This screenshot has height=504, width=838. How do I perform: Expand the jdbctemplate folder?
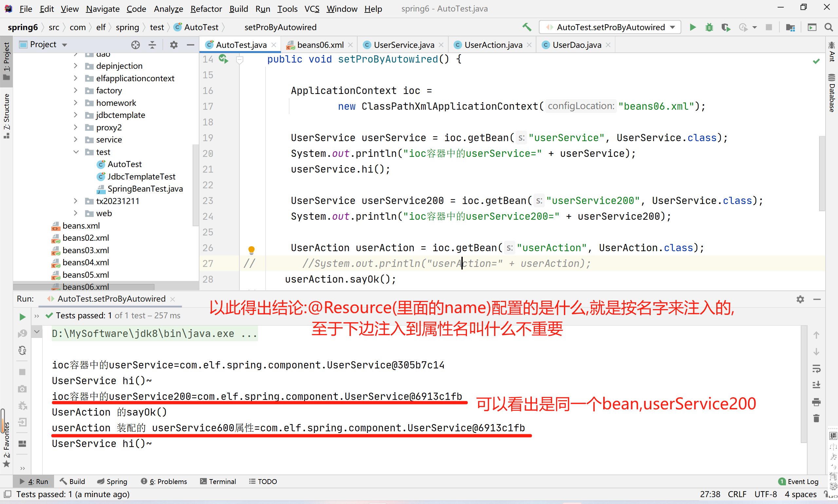[x=76, y=115]
